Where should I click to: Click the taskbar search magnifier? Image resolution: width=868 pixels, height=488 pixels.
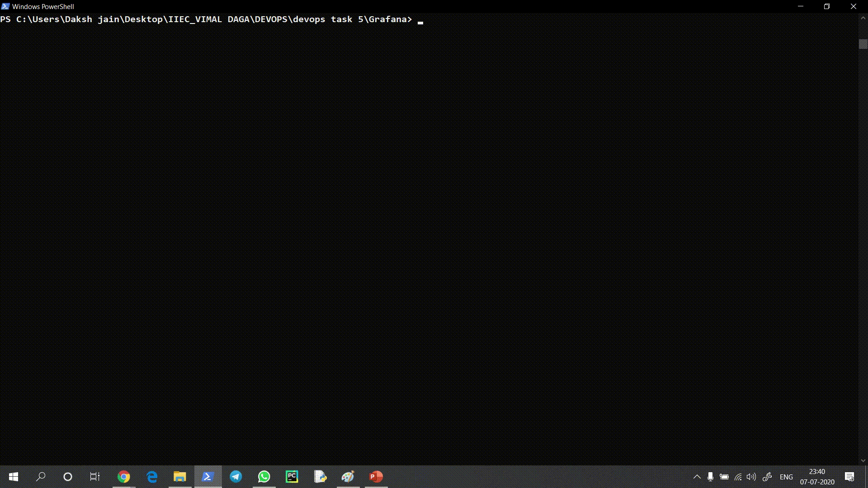tap(41, 477)
